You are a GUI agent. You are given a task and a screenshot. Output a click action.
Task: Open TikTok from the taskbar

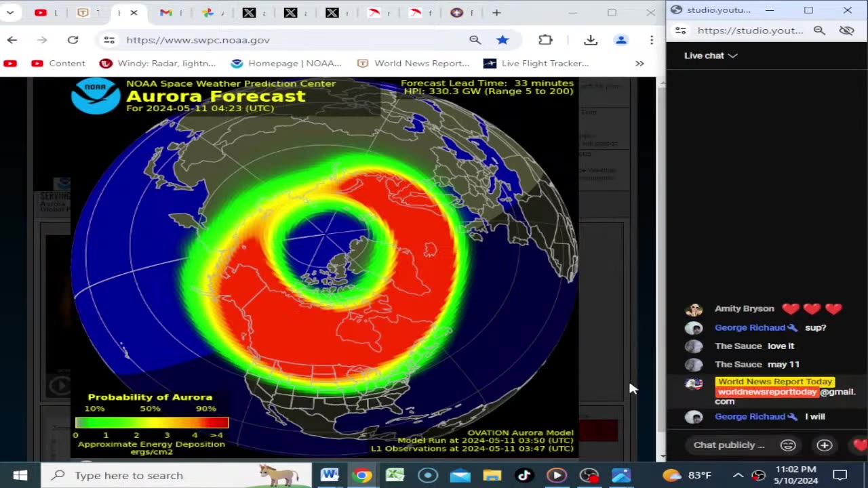tap(524, 475)
